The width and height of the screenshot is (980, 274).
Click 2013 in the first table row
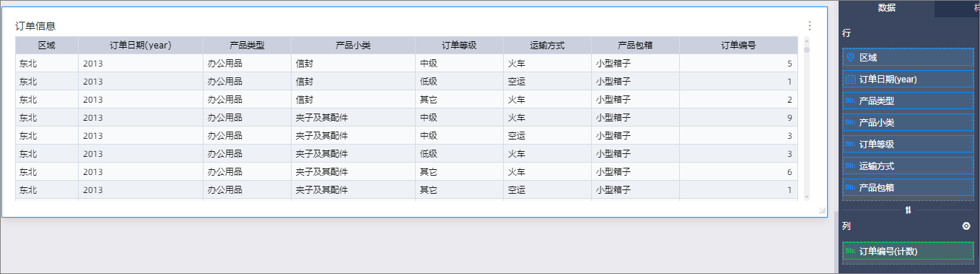93,64
